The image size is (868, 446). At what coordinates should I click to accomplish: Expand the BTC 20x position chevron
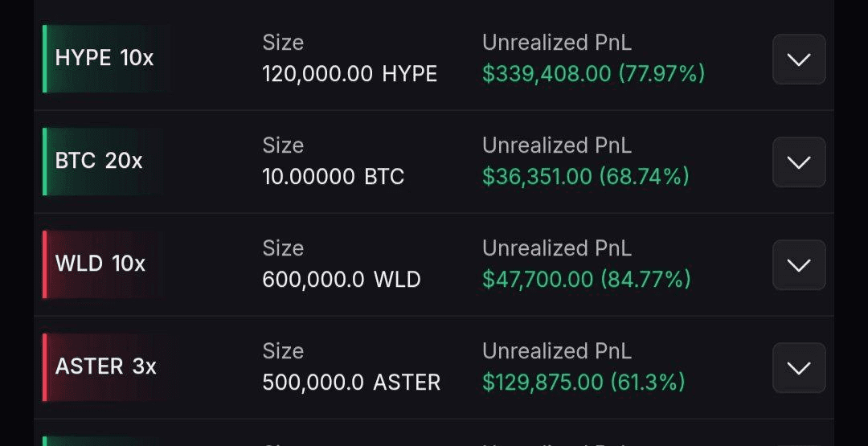click(x=799, y=162)
